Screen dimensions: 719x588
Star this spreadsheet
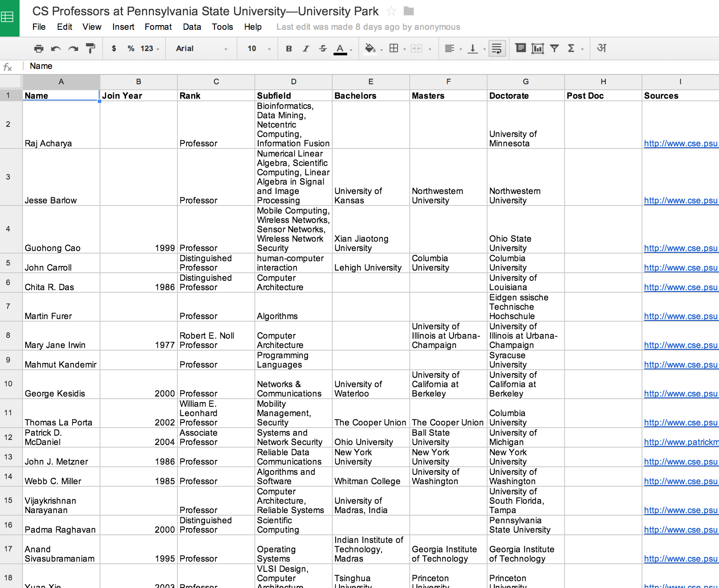point(391,11)
